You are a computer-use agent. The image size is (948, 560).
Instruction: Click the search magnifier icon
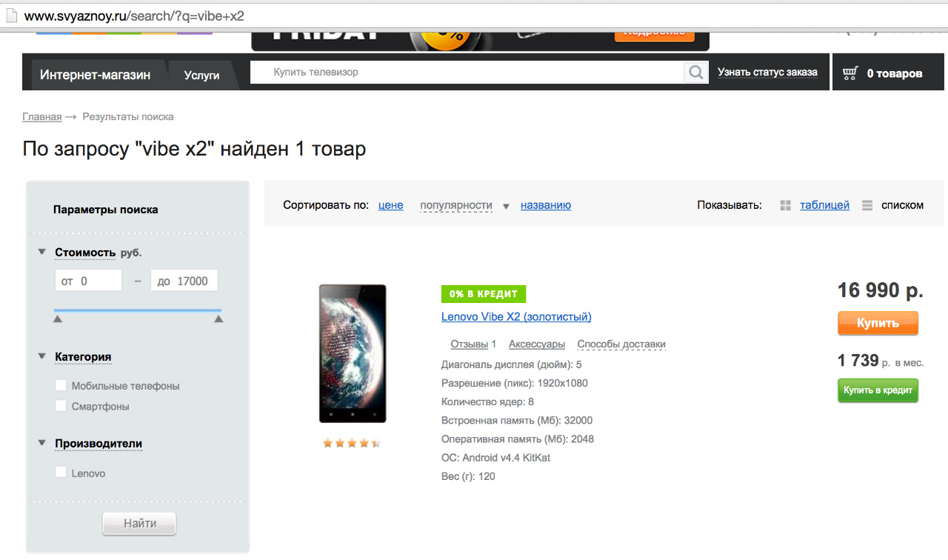(x=695, y=73)
